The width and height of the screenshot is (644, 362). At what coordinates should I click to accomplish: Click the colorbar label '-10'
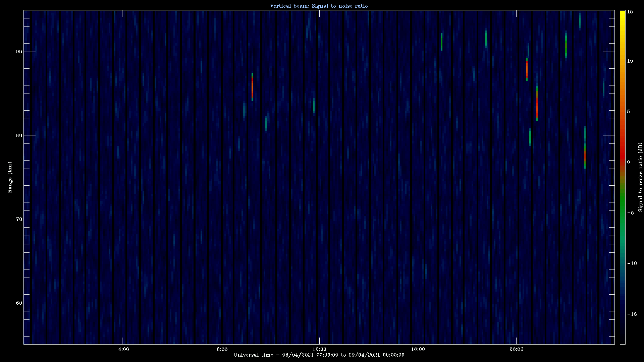pos(632,263)
